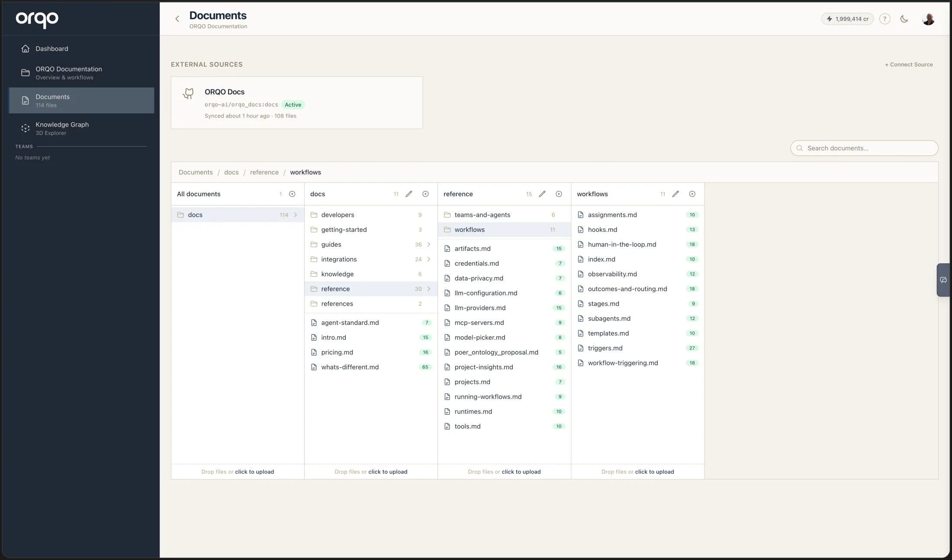Open the getting-started folder
952x560 pixels.
pyautogui.click(x=371, y=230)
